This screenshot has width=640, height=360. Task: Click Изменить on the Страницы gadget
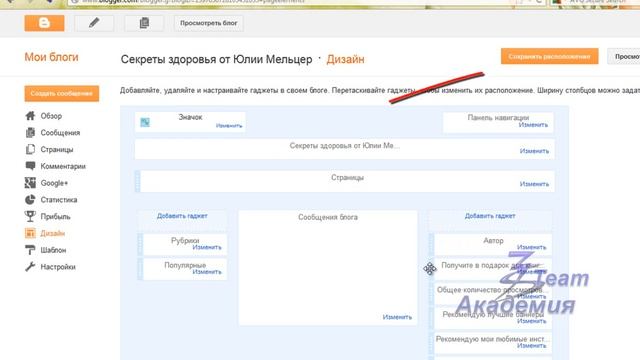[534, 184]
